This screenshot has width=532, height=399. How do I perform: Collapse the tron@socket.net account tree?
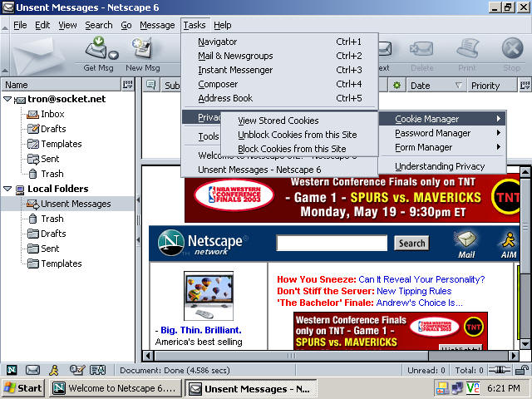pos(7,99)
